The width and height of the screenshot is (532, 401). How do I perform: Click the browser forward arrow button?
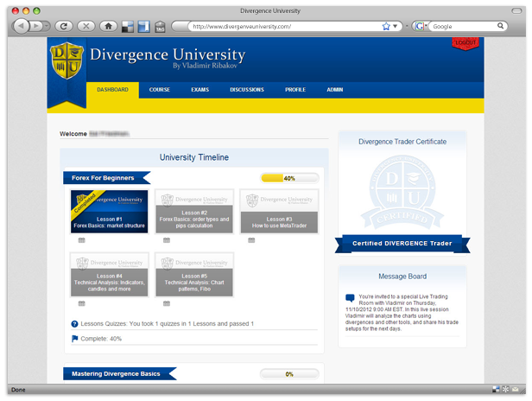(x=35, y=26)
